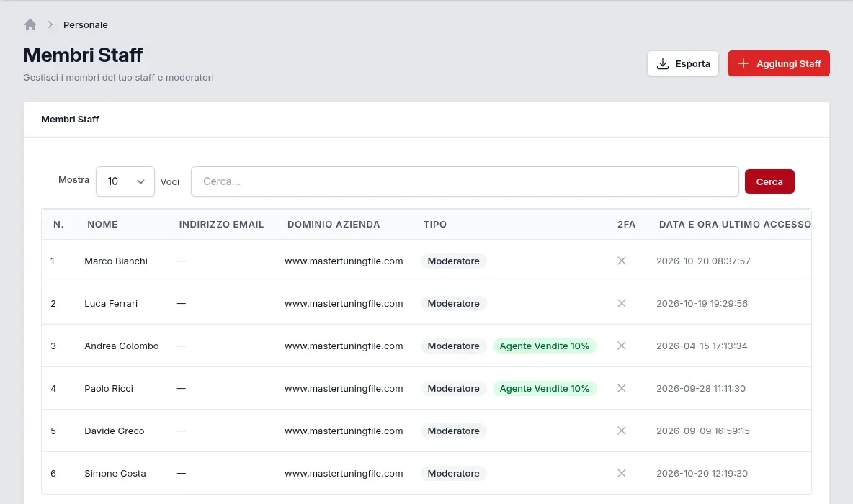The image size is (853, 504).
Task: Click the red Cerca button
Action: [x=769, y=181]
